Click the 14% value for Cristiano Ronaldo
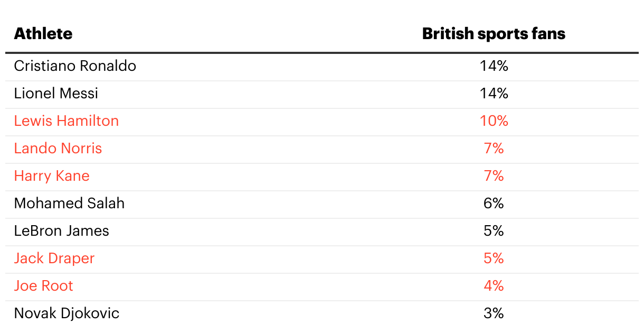 [x=494, y=66]
